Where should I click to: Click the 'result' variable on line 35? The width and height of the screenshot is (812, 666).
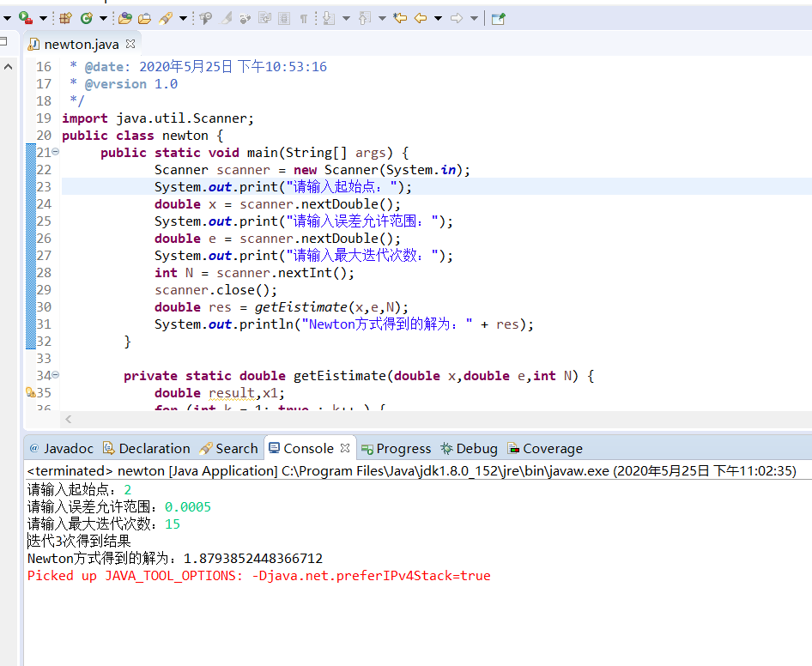232,393
